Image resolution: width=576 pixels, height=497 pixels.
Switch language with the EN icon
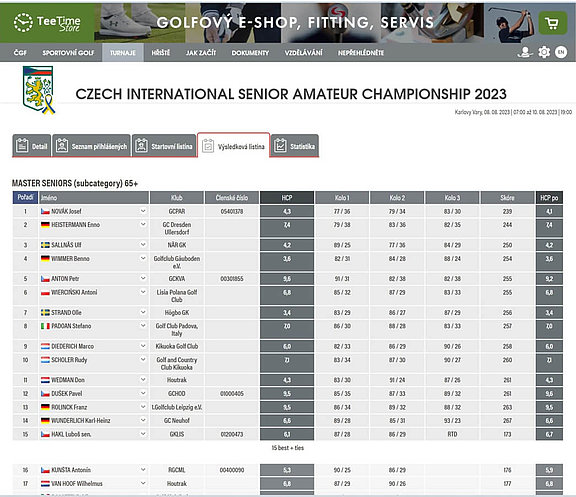pos(561,52)
